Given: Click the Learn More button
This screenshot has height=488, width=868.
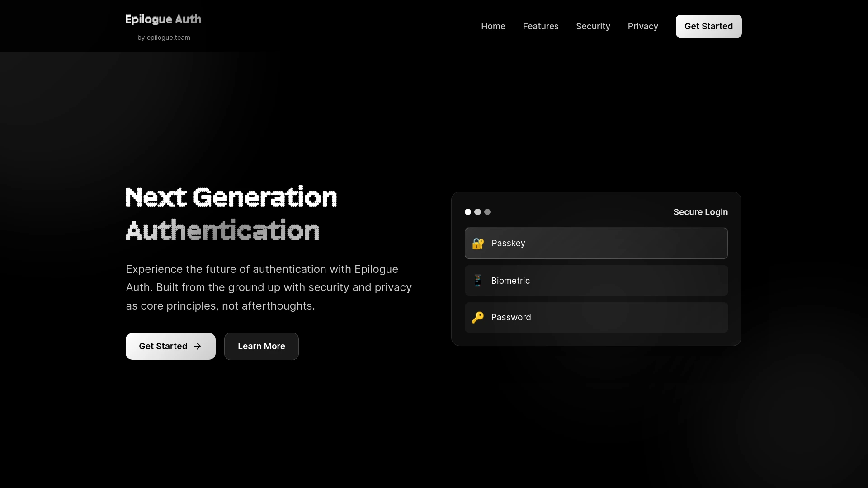Looking at the screenshot, I should point(261,346).
